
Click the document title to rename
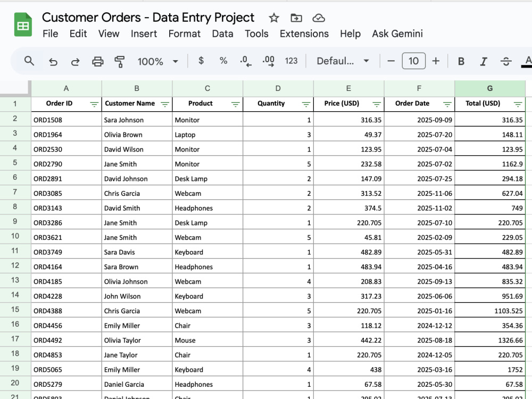pos(148,18)
